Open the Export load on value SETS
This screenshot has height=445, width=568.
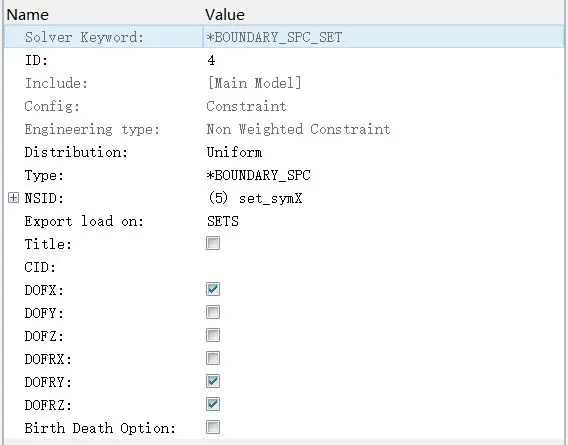pyautogui.click(x=223, y=221)
